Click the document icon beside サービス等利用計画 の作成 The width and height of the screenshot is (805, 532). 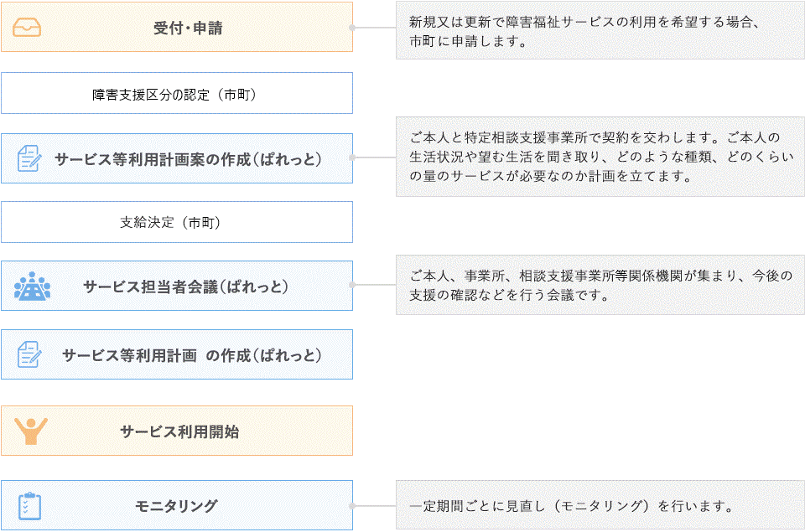(x=29, y=354)
